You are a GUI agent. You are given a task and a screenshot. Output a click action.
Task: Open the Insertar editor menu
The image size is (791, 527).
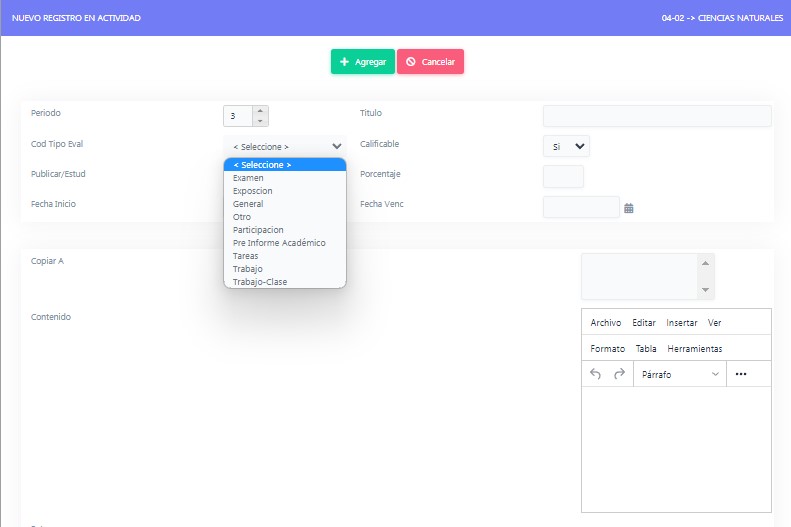click(681, 323)
